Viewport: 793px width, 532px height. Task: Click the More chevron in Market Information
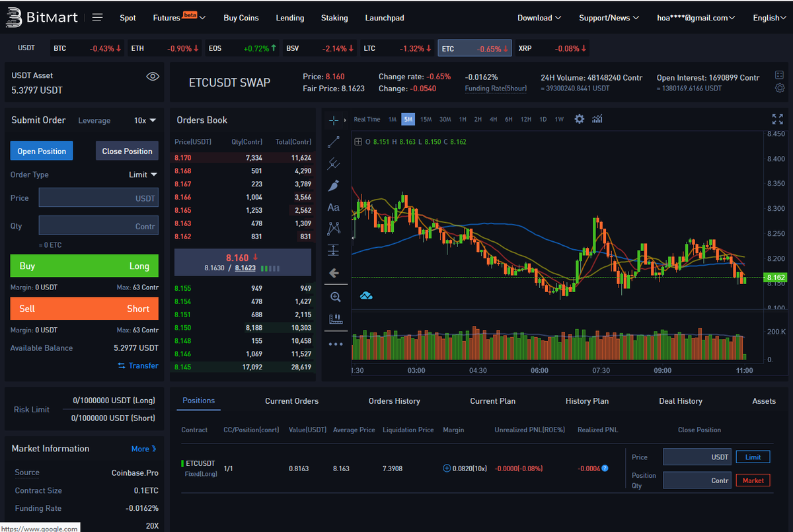154,449
